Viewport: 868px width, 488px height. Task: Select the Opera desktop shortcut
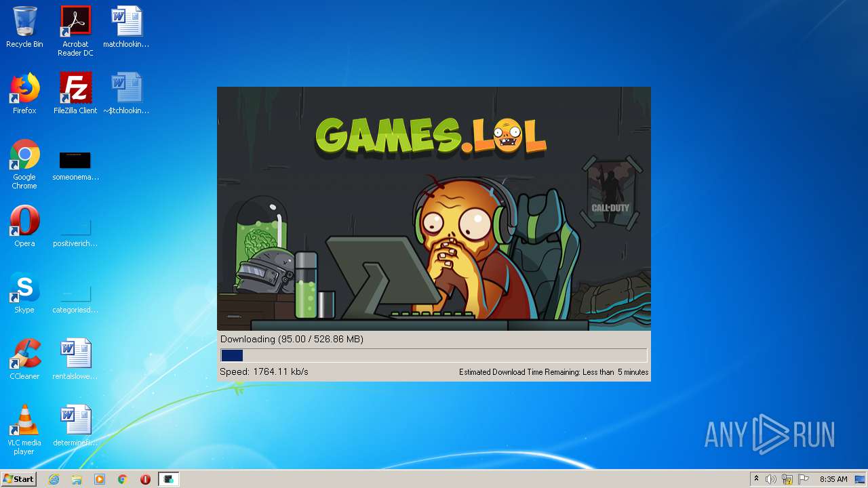[x=24, y=226]
